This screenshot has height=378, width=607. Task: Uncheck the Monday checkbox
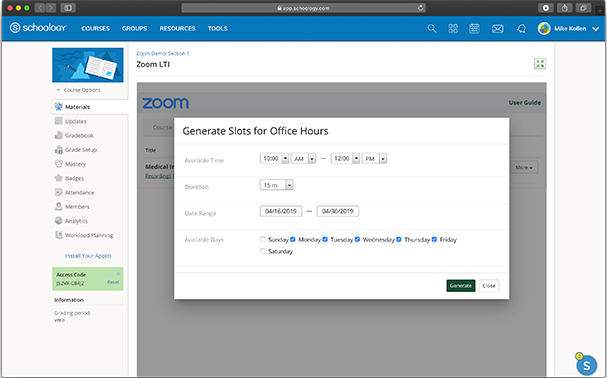point(293,239)
